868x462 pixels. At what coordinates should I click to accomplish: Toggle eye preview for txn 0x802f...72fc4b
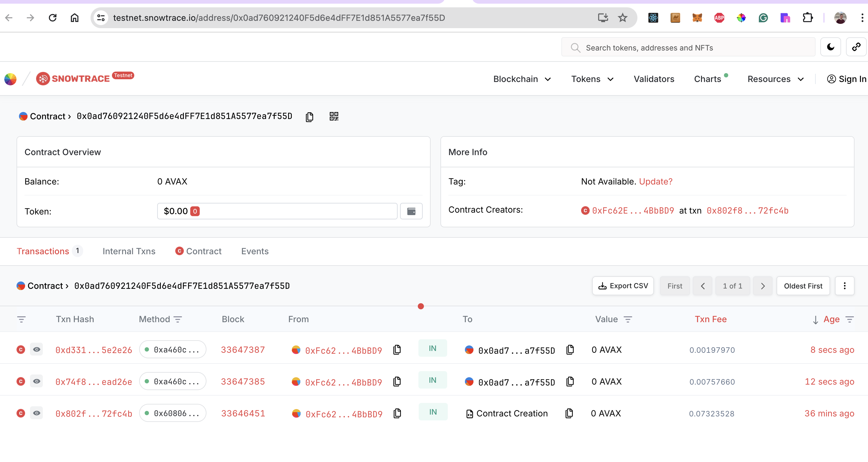(x=36, y=413)
